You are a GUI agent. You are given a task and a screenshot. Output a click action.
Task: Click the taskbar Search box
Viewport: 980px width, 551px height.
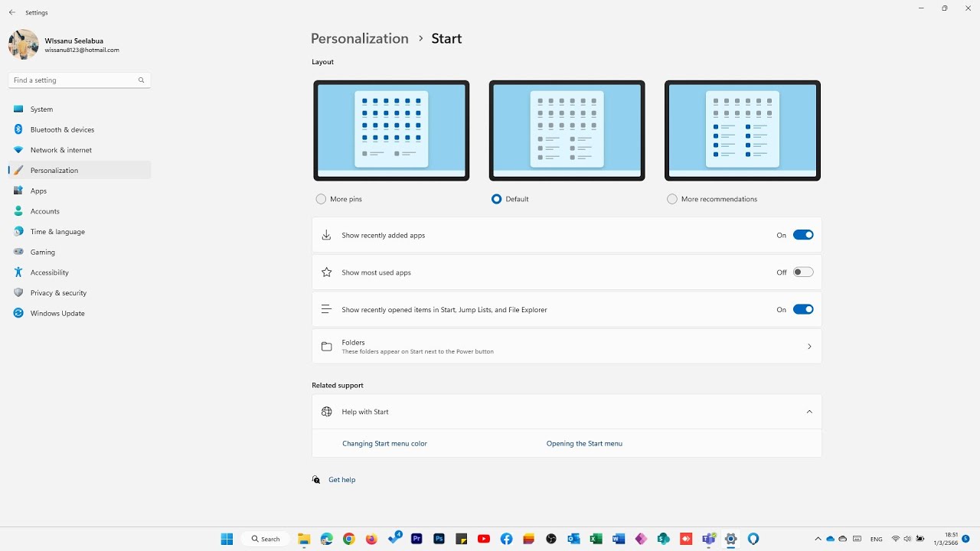pyautogui.click(x=266, y=539)
